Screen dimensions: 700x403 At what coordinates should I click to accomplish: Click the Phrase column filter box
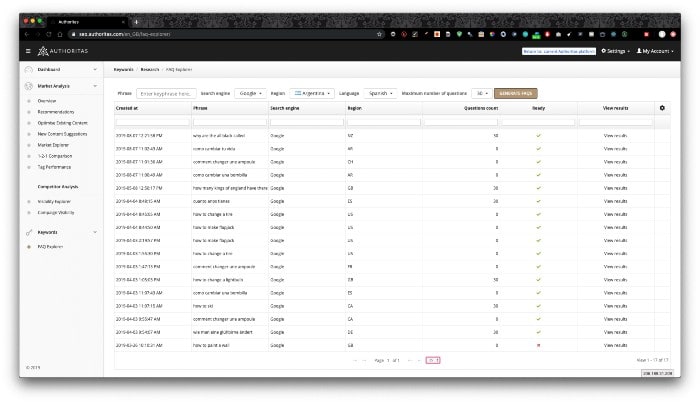click(230, 122)
